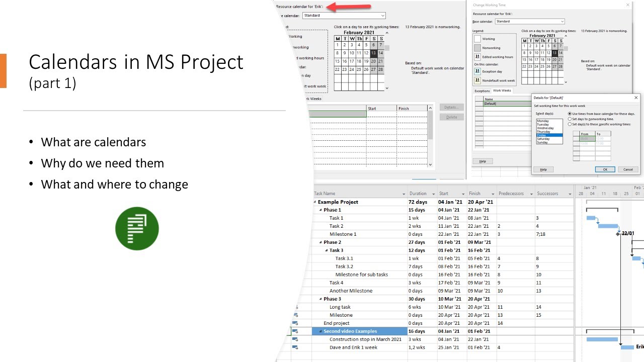The width and height of the screenshot is (644, 362).
Task: Open the Task Name column filter dropdown
Action: tap(404, 194)
